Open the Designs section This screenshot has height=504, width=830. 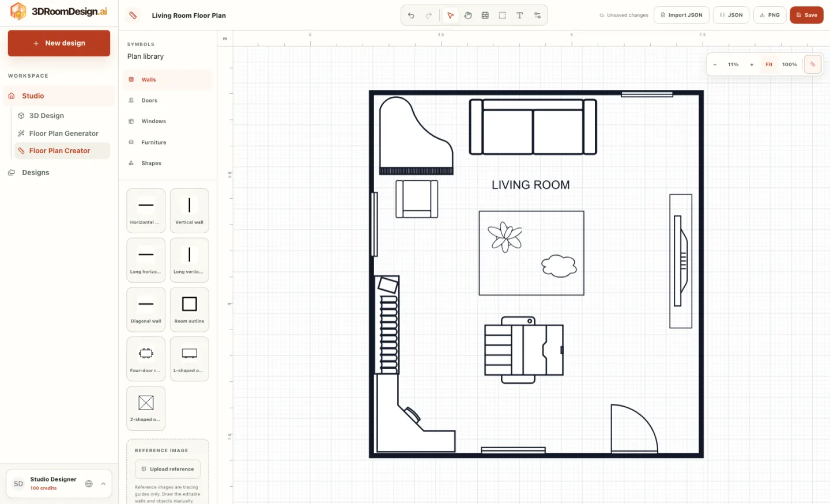pyautogui.click(x=59, y=173)
